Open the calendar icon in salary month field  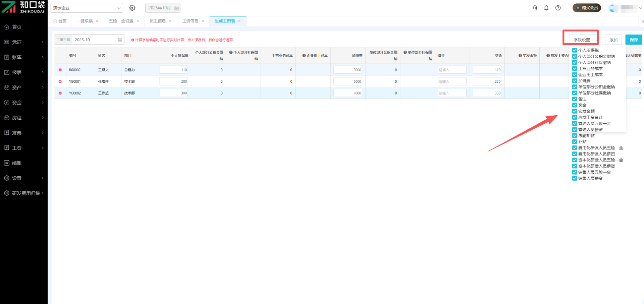(x=120, y=40)
